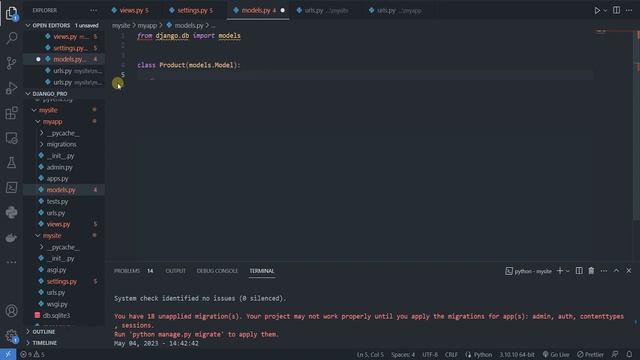Switch to the settings.py editor tab
This screenshot has width=640, height=360.
coord(191,11)
